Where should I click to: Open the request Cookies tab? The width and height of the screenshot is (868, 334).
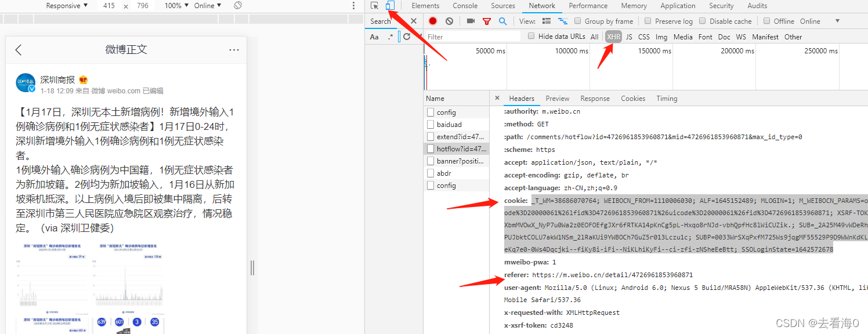pyautogui.click(x=633, y=99)
